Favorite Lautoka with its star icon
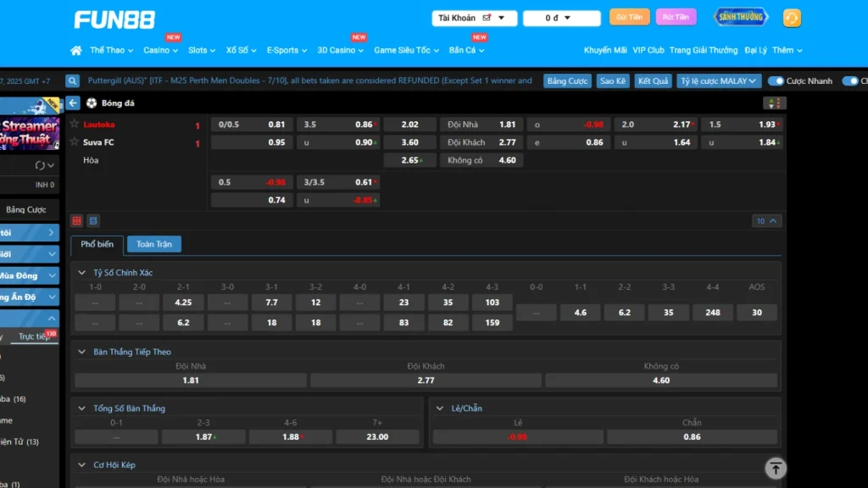 point(75,125)
